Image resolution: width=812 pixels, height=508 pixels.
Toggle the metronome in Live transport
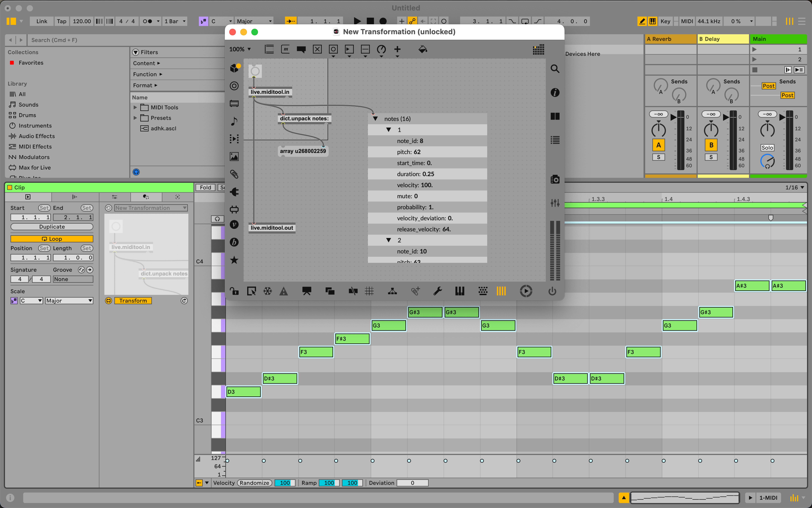[147, 21]
